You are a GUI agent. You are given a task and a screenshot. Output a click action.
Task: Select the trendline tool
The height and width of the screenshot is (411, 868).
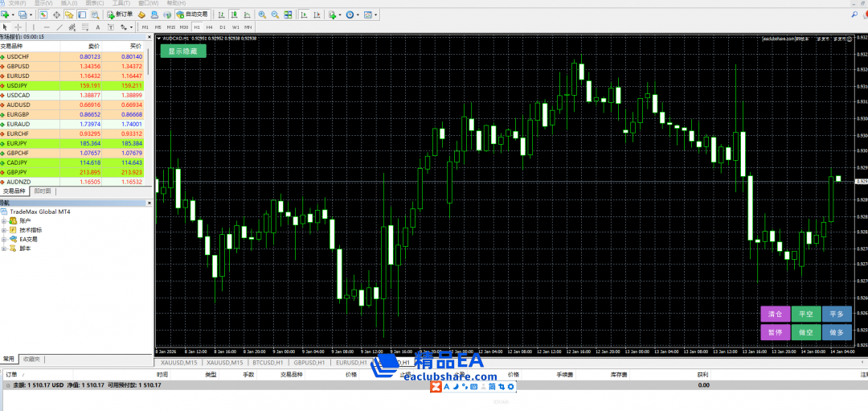coord(59,27)
